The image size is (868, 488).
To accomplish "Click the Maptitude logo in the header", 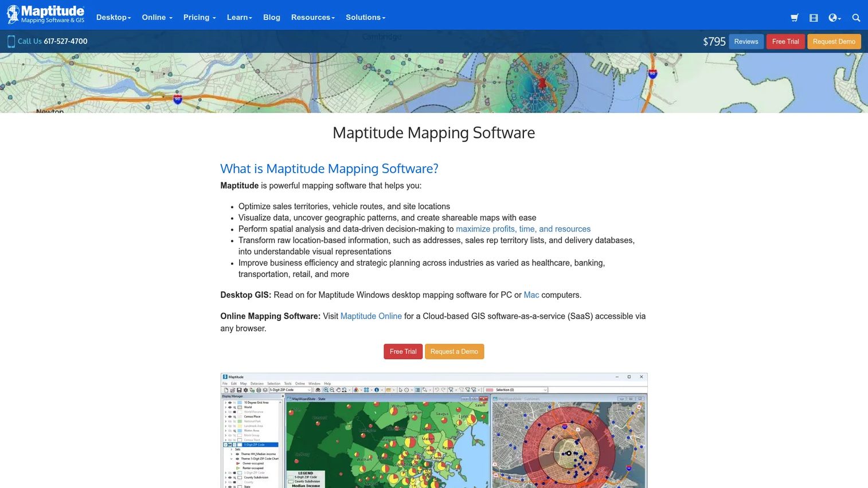I will [x=46, y=14].
